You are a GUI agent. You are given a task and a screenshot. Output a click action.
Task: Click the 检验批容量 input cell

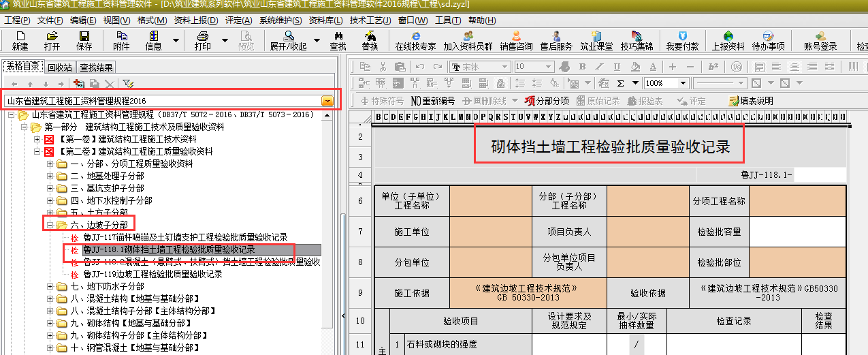(x=797, y=232)
